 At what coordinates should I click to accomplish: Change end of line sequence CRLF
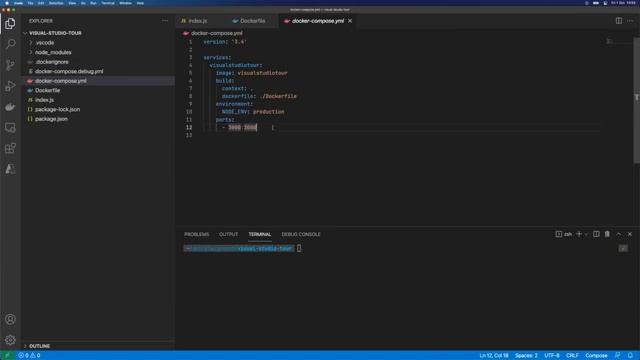pos(572,356)
